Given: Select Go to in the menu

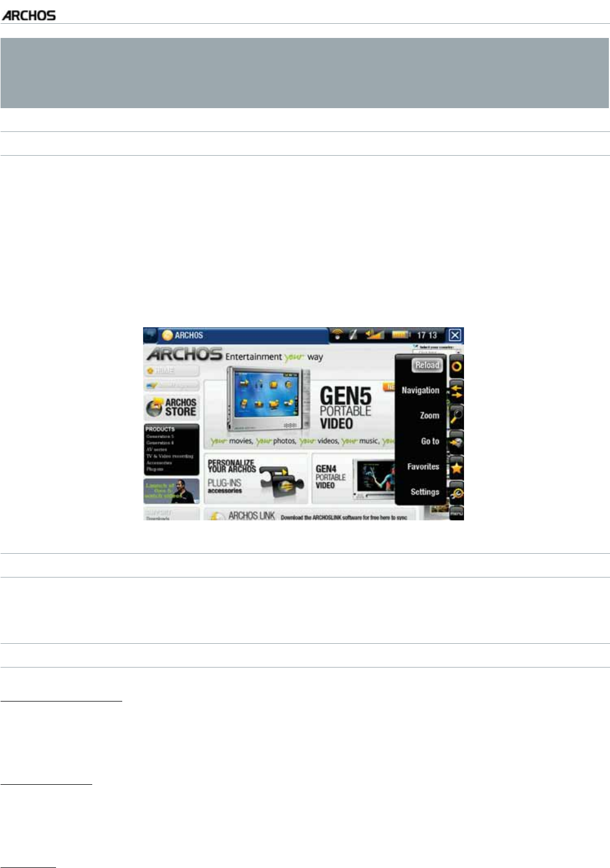Looking at the screenshot, I should pos(430,441).
